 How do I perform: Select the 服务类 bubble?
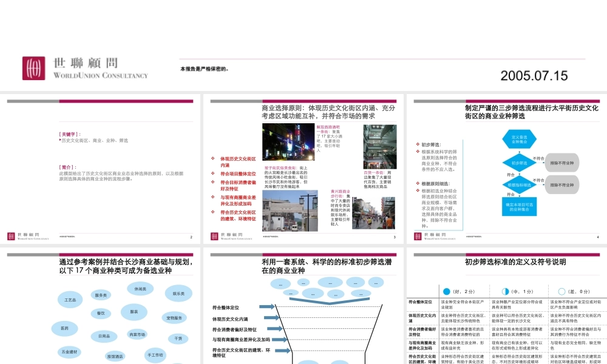101,295
